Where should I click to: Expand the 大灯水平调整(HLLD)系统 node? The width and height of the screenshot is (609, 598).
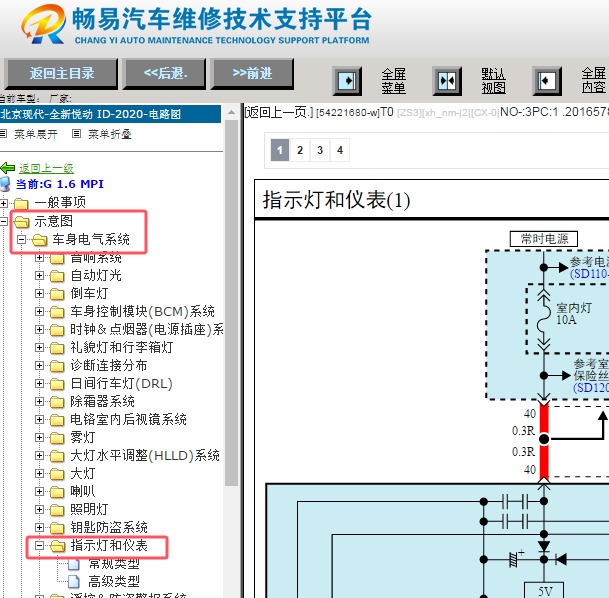[x=39, y=455]
